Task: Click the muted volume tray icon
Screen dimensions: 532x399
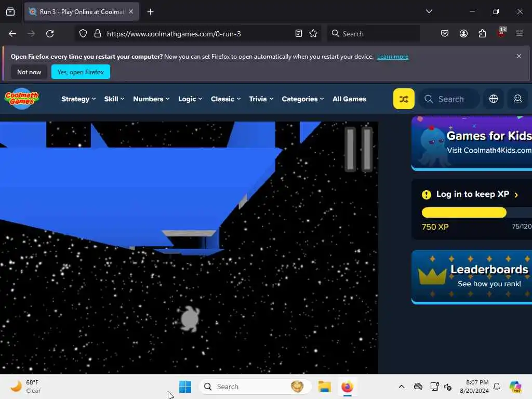Action: pyautogui.click(x=447, y=387)
